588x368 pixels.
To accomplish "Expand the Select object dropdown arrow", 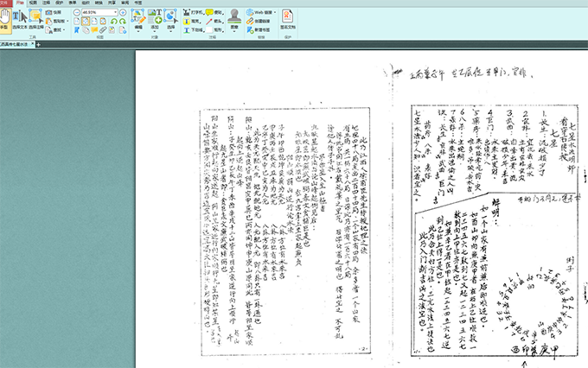I will pos(170,31).
